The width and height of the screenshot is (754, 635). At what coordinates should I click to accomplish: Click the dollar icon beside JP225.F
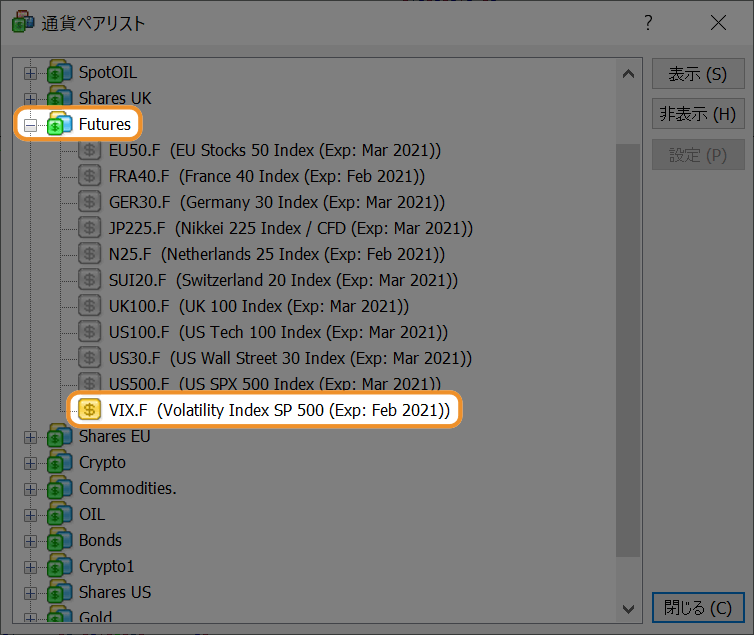pos(89,228)
